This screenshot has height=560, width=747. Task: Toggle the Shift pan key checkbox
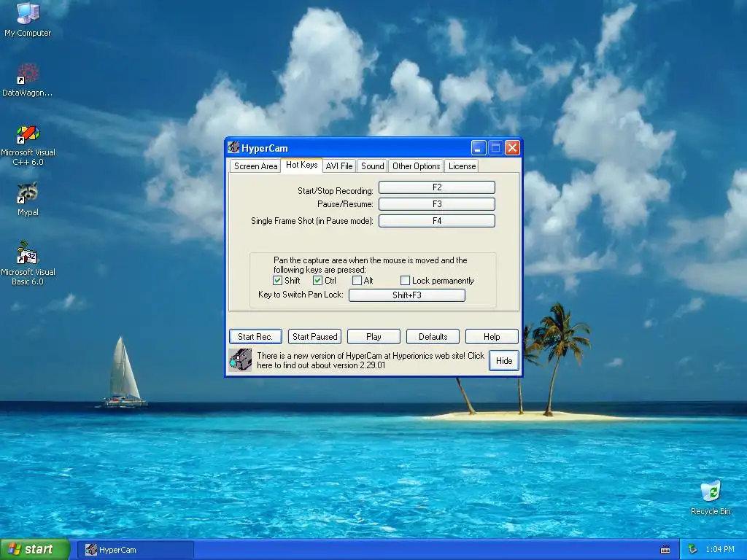[277, 281]
